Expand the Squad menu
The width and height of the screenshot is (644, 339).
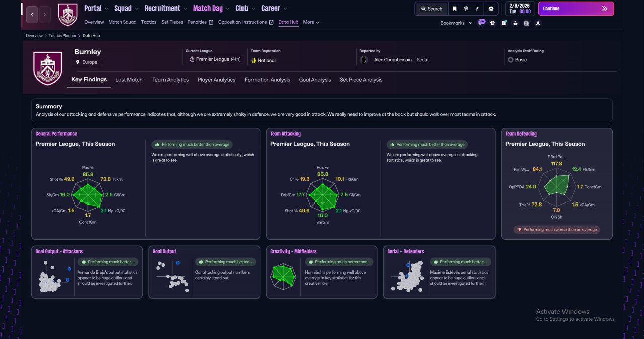pos(126,8)
